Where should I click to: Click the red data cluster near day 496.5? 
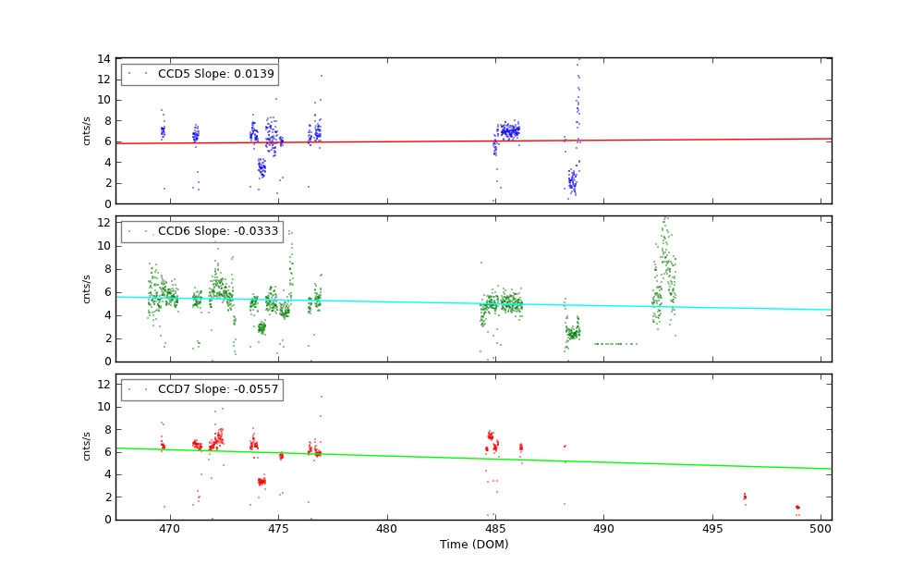tap(744, 497)
